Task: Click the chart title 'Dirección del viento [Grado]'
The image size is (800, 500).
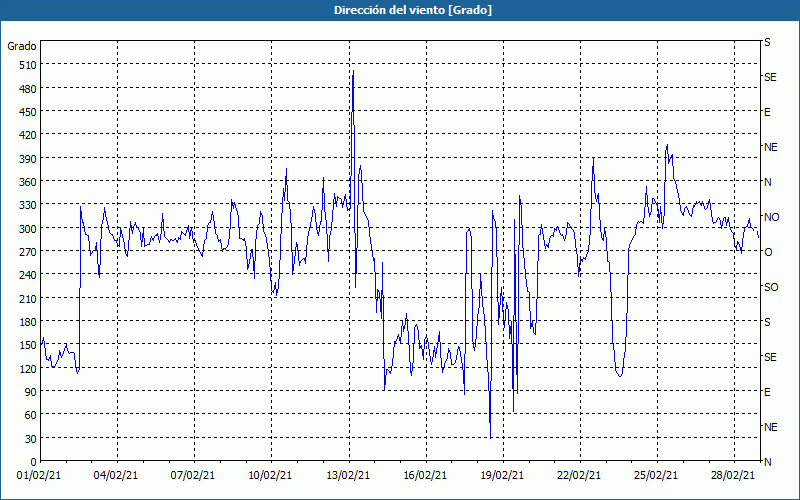Action: coord(413,10)
